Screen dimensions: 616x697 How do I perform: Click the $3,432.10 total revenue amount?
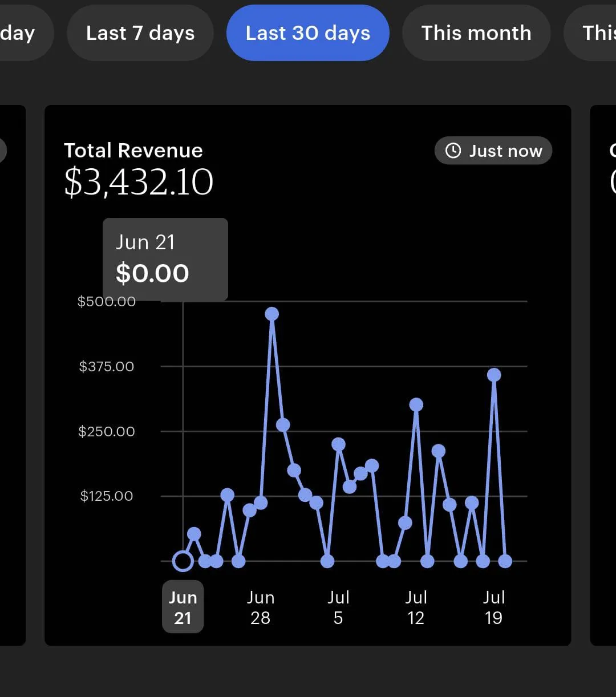139,183
